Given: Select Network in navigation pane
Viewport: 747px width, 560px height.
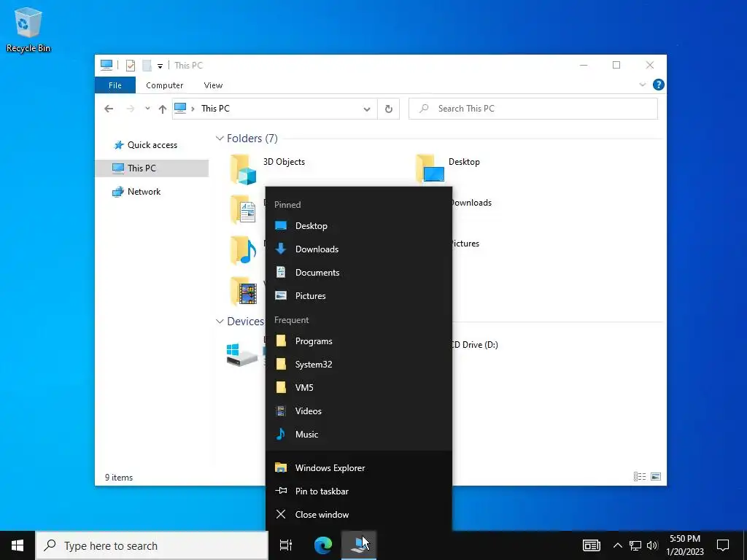Looking at the screenshot, I should coord(136,192).
